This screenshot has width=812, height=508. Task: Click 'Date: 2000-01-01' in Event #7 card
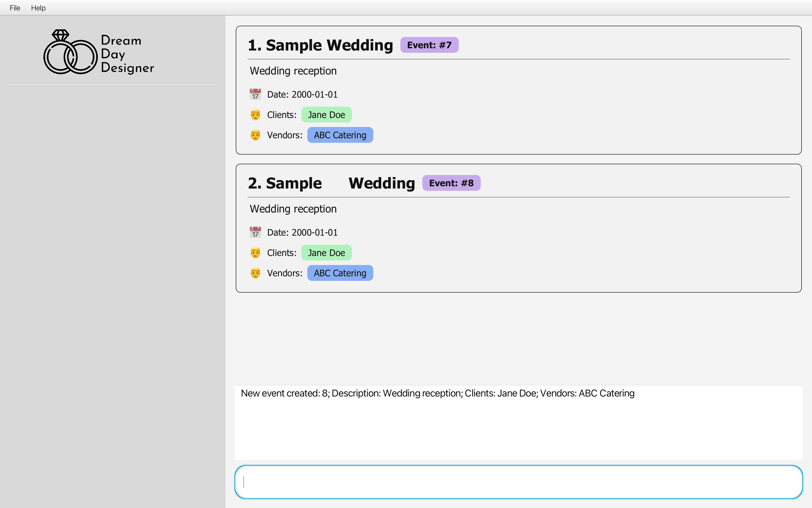(x=302, y=95)
